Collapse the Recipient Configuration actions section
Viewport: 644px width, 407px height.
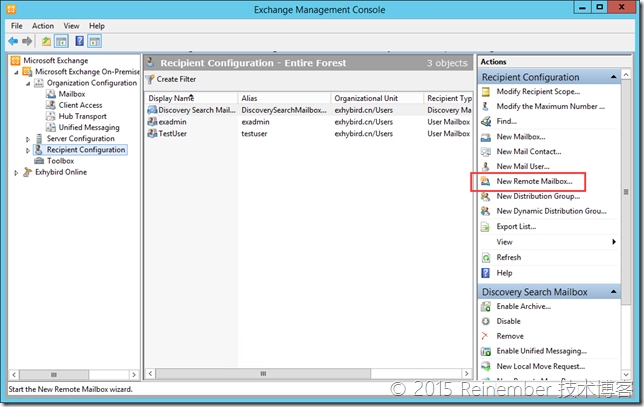[x=614, y=77]
